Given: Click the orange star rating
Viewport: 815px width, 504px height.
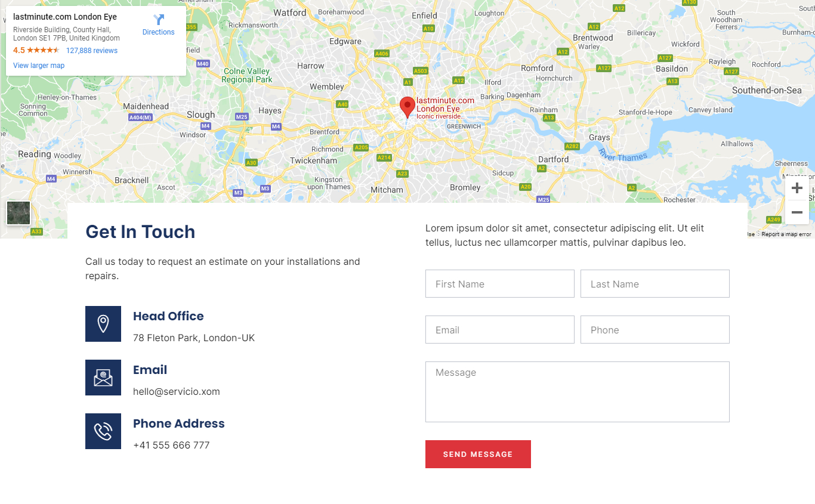Looking at the screenshot, I should tap(43, 51).
